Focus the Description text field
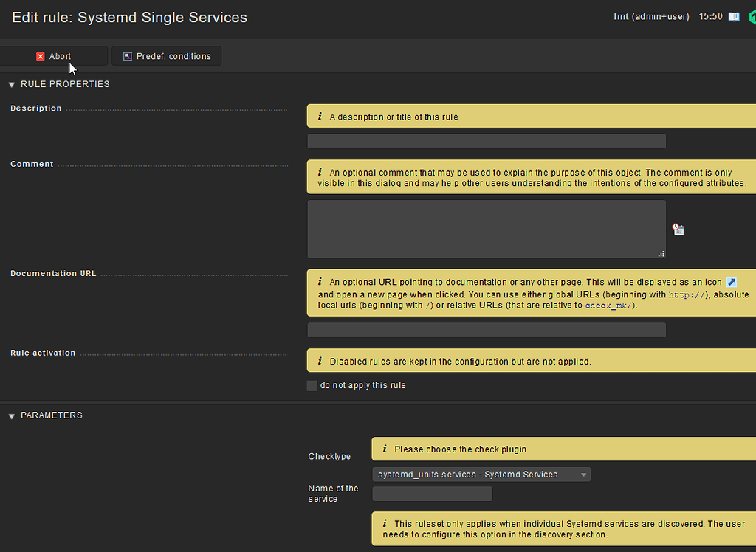Image resolution: width=756 pixels, height=552 pixels. pyautogui.click(x=487, y=141)
